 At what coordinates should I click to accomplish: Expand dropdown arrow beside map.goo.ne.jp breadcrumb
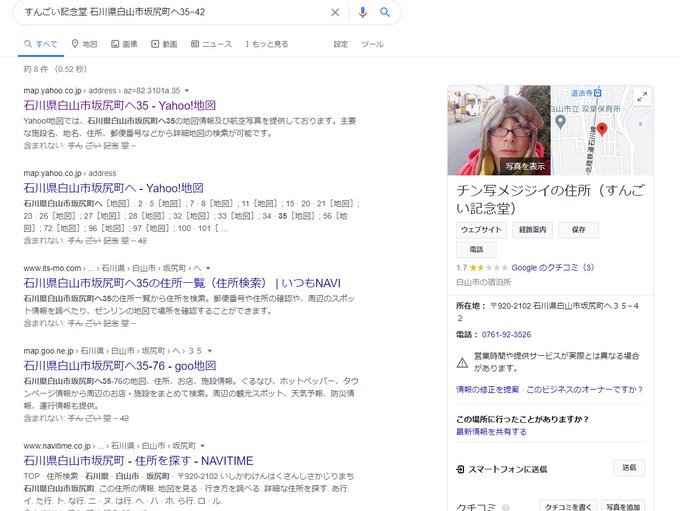click(210, 351)
